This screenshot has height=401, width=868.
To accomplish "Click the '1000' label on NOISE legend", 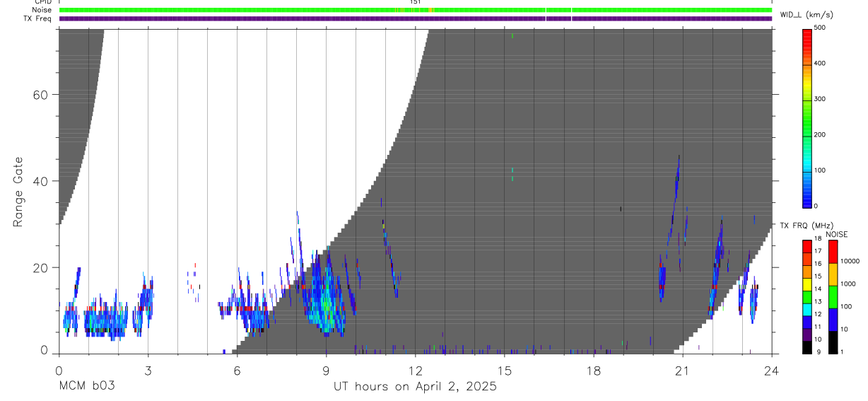I will 849,284.
